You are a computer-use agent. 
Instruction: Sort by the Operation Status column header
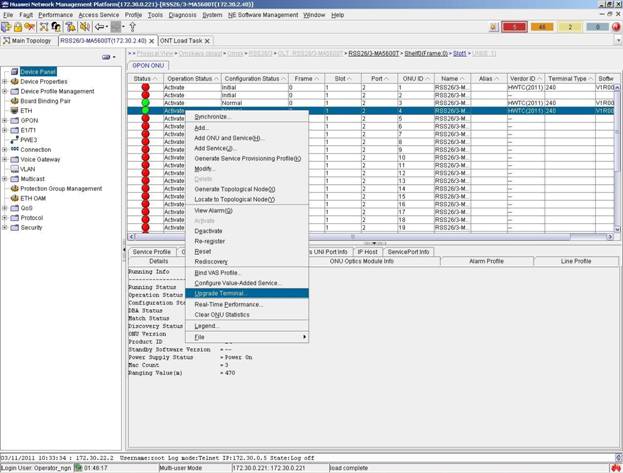click(x=192, y=79)
